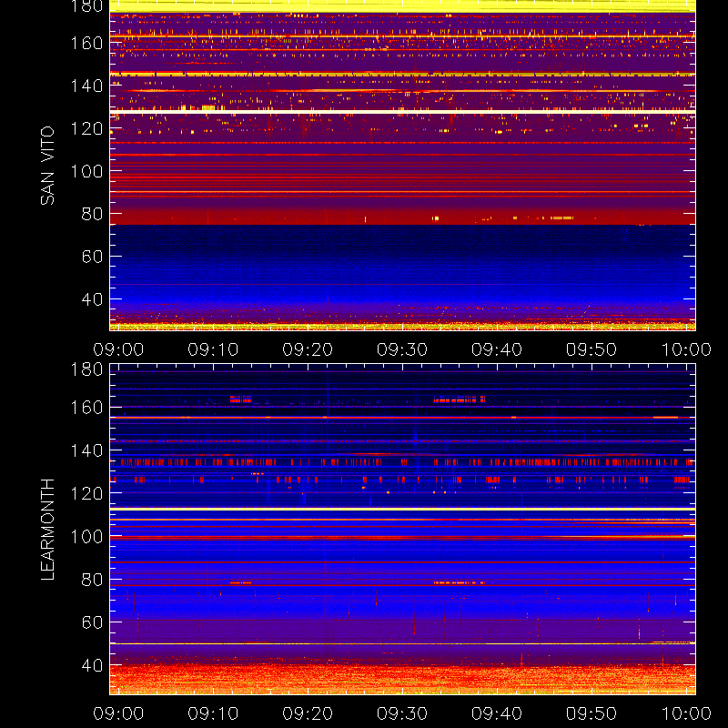Screen dimensions: 728x728
Task: Select the 80 tick label on Learmonth axis
Action: (x=92, y=580)
